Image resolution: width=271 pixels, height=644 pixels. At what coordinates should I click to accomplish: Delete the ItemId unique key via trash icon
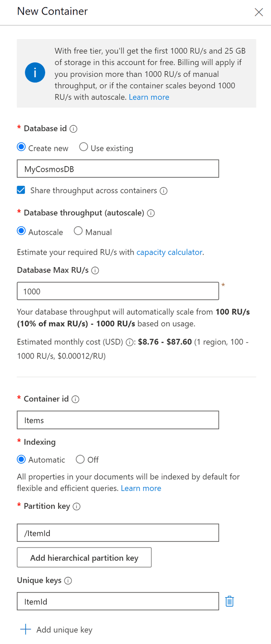230,601
